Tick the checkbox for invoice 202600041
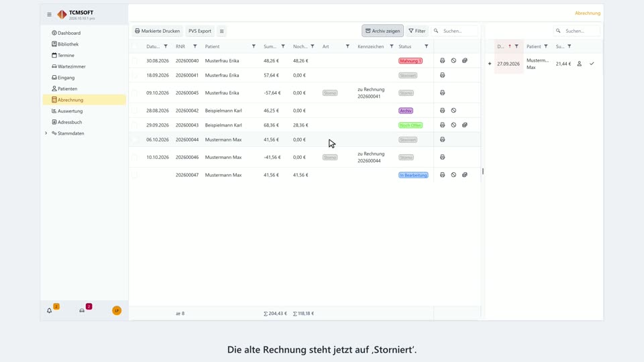 pyautogui.click(x=135, y=75)
